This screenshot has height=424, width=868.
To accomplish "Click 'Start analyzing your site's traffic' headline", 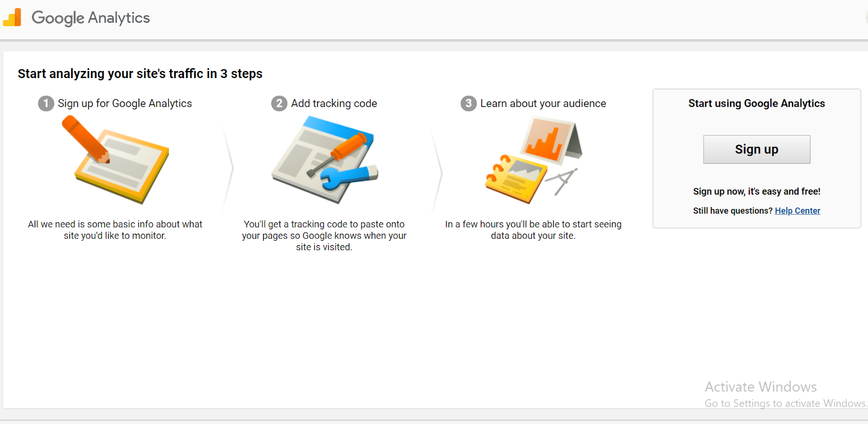I will tap(140, 73).
